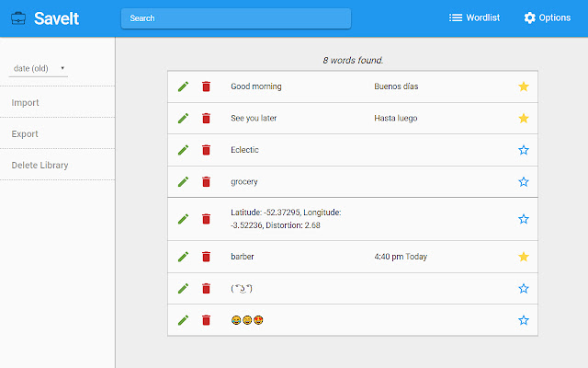The image size is (588, 368).
Task: Delete the 'barber' entry
Action: pos(206,257)
